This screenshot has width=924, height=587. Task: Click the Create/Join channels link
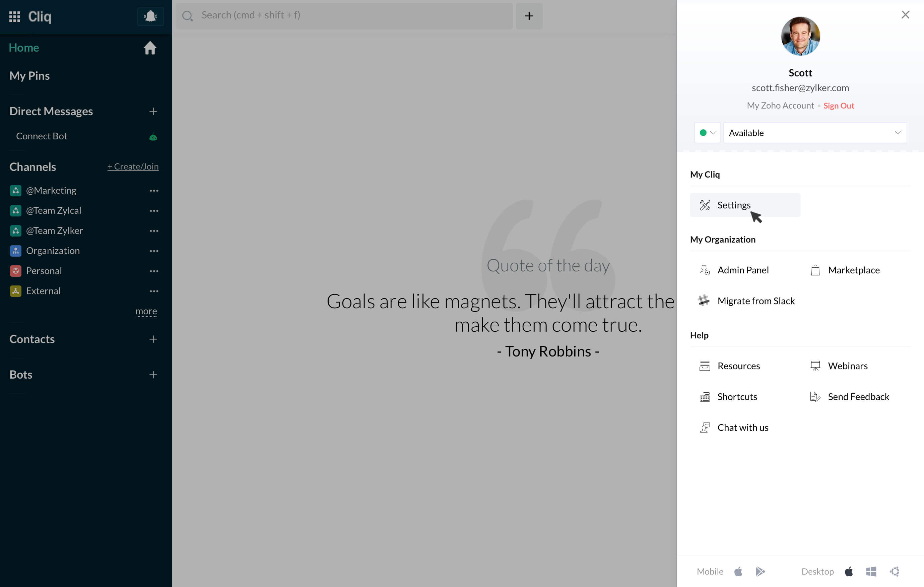point(133,167)
